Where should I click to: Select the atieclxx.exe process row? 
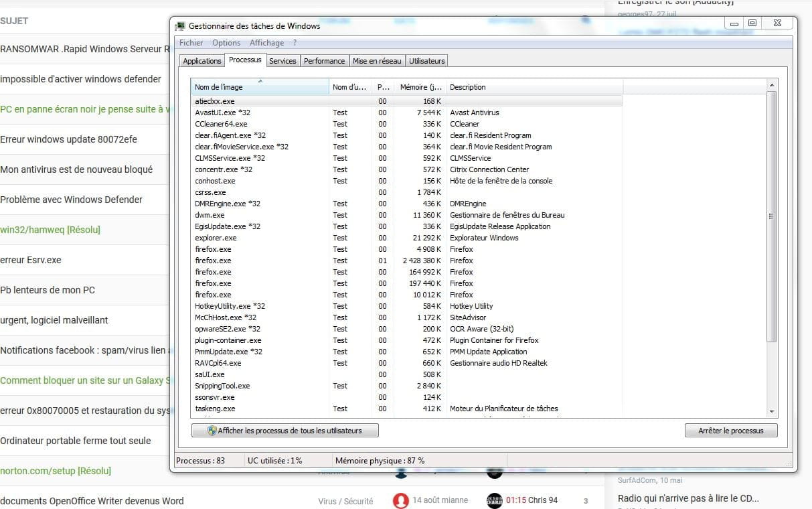tap(406, 101)
